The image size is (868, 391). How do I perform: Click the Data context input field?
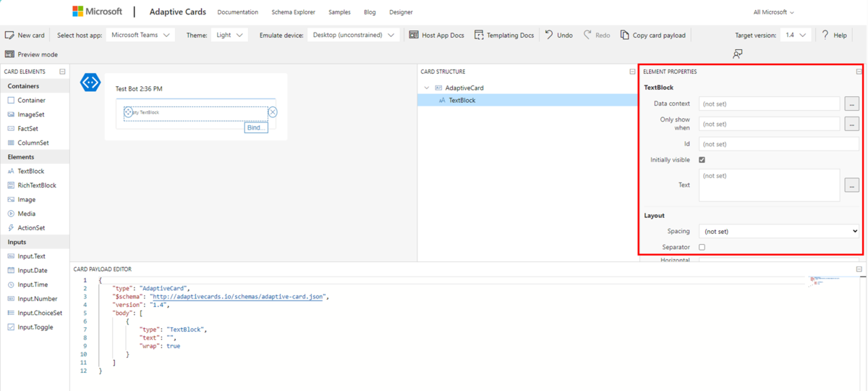[x=769, y=104]
